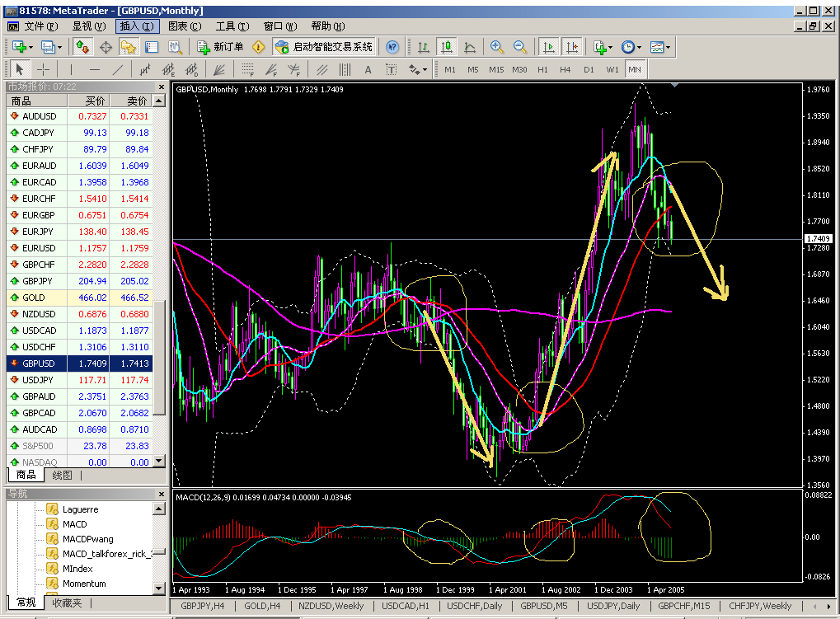Image resolution: width=840 pixels, height=619 pixels.
Task: Toggle the chart auto scroll button
Action: tap(549, 47)
